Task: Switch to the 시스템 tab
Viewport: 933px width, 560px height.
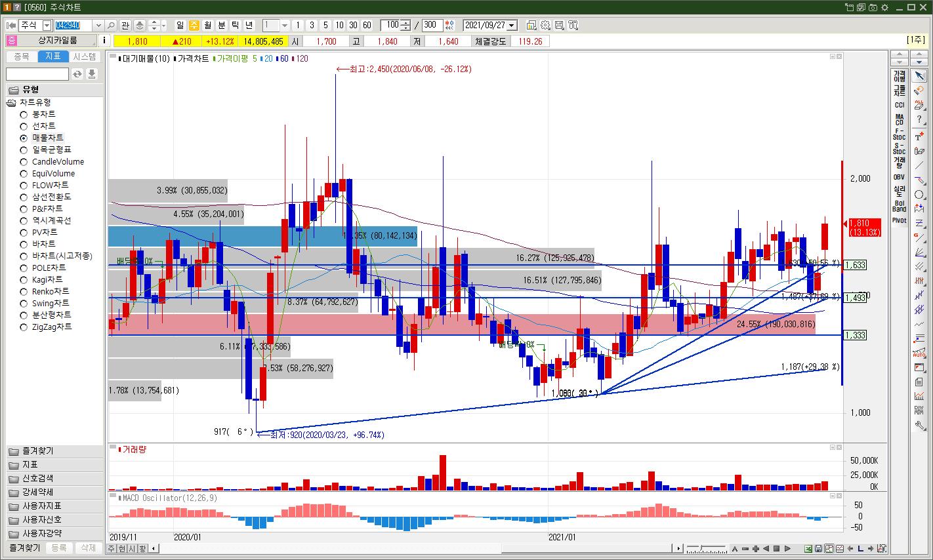Action: tap(85, 57)
